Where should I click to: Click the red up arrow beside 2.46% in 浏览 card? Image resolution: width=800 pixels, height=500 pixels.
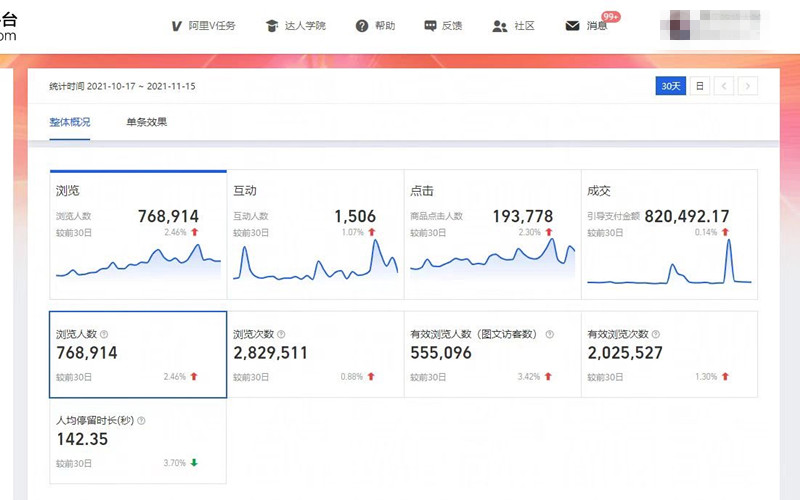coord(194,232)
